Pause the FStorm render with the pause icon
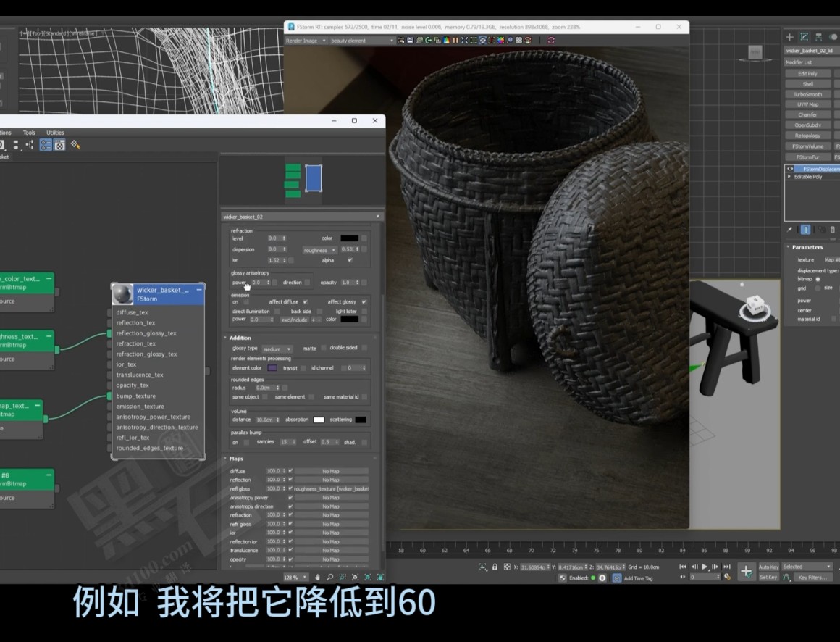This screenshot has width=840, height=642. [455, 40]
